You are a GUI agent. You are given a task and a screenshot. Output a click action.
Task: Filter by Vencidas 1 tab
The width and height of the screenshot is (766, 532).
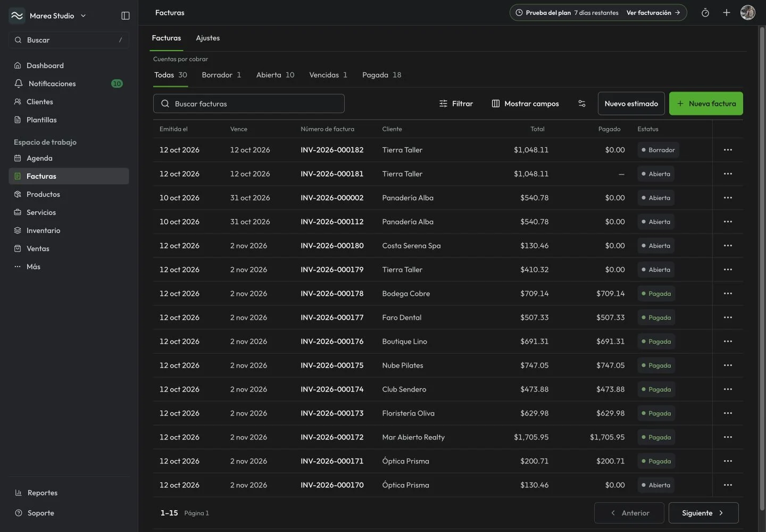point(328,75)
